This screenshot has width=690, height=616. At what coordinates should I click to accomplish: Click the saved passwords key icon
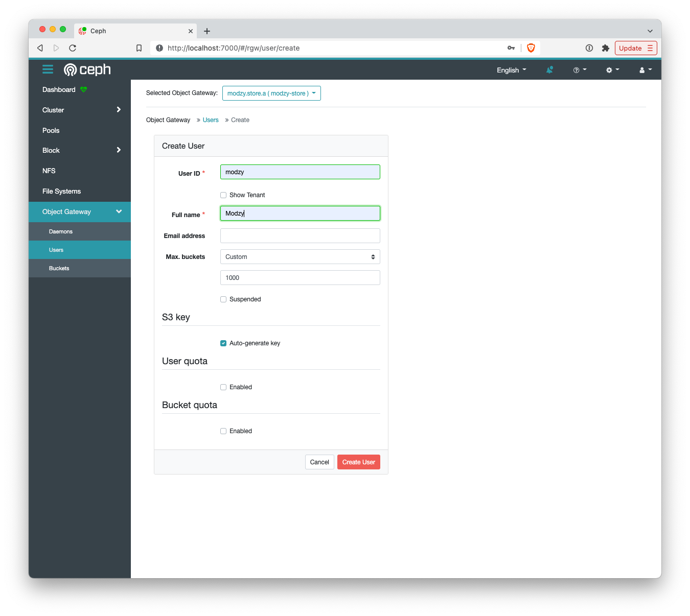click(x=511, y=48)
